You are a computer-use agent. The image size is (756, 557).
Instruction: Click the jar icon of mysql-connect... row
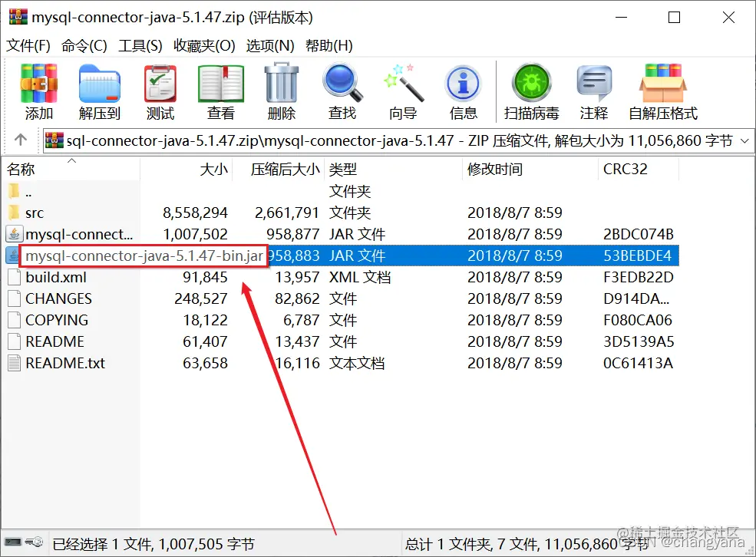point(15,234)
